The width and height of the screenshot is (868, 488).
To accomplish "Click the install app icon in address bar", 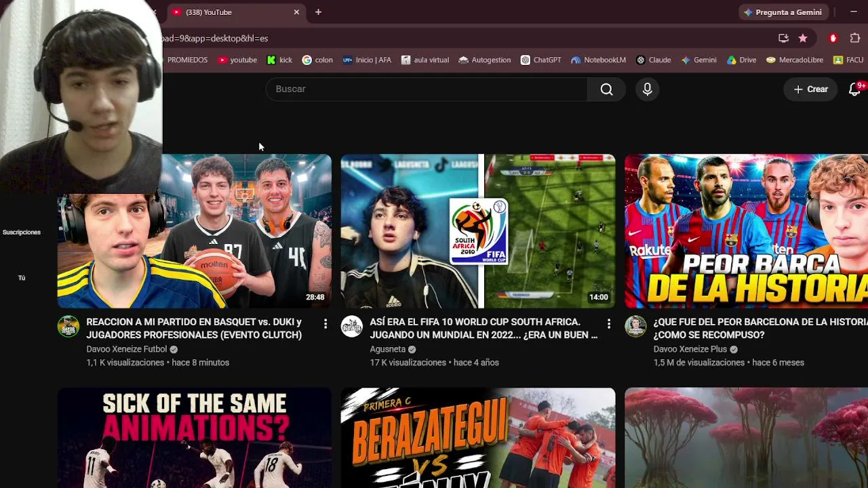I will point(783,38).
